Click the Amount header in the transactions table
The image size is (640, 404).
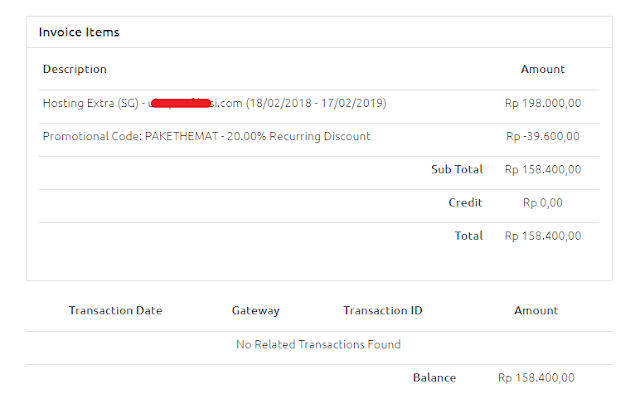point(536,311)
